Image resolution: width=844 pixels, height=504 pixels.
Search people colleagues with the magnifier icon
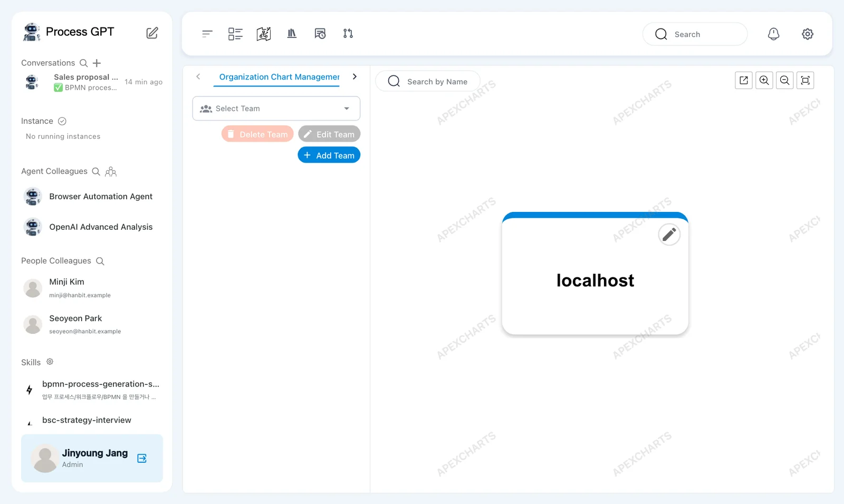click(x=100, y=261)
